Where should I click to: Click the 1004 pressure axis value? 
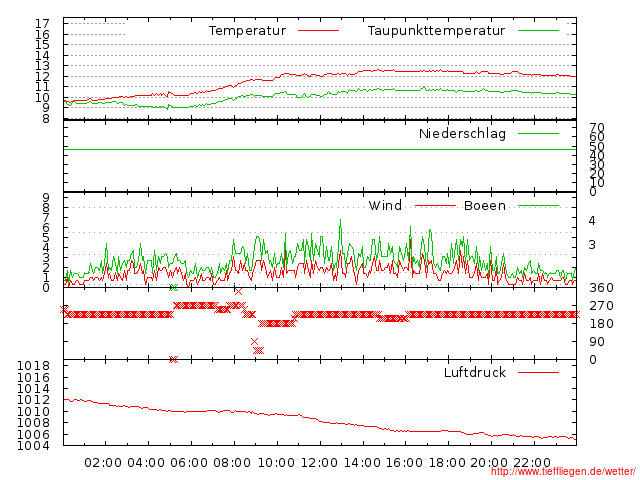pos(33,445)
